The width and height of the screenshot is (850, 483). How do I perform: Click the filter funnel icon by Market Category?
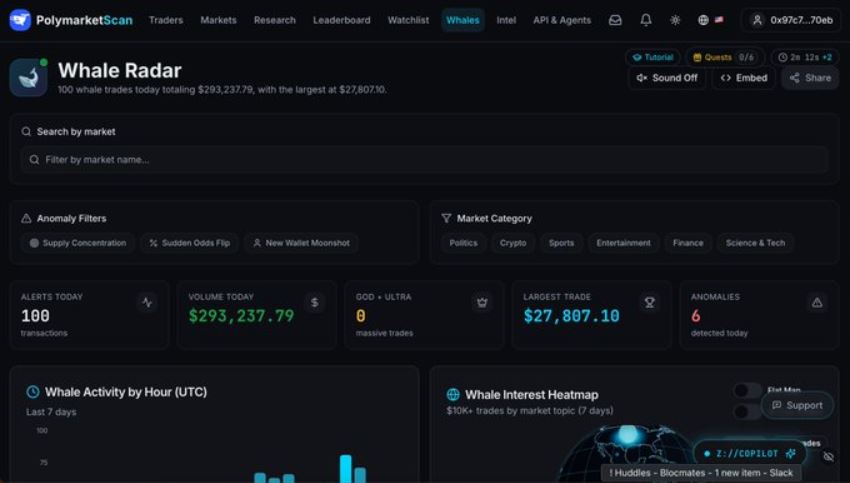pyautogui.click(x=446, y=218)
